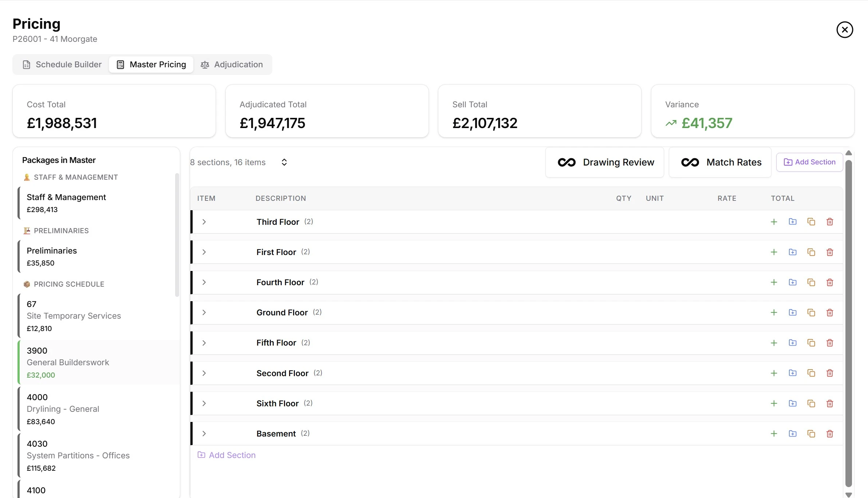Image resolution: width=868 pixels, height=498 pixels.
Task: Switch to the Adjudication tab
Action: pos(232,64)
